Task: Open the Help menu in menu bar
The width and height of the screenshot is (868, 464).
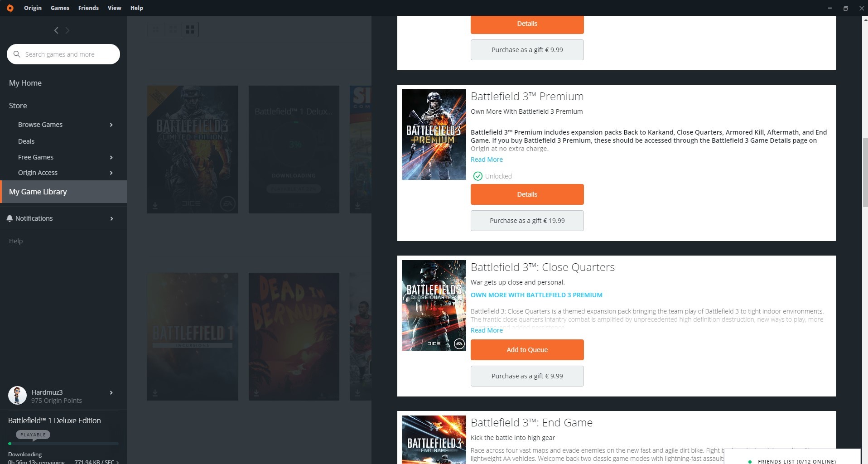Action: [x=136, y=8]
